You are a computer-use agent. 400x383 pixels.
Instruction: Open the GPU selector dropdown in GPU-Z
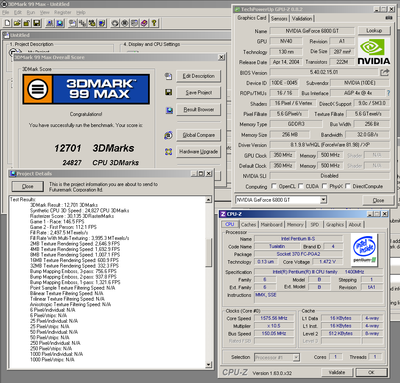[323, 200]
